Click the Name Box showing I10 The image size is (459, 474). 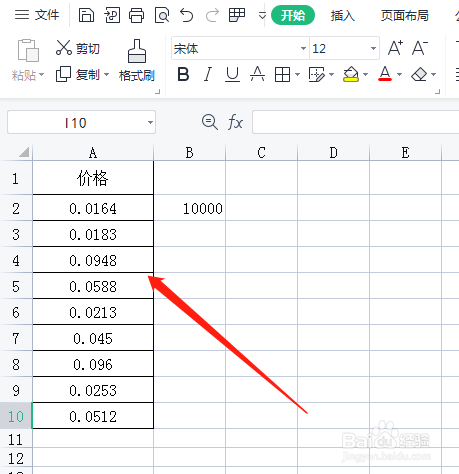point(76,123)
